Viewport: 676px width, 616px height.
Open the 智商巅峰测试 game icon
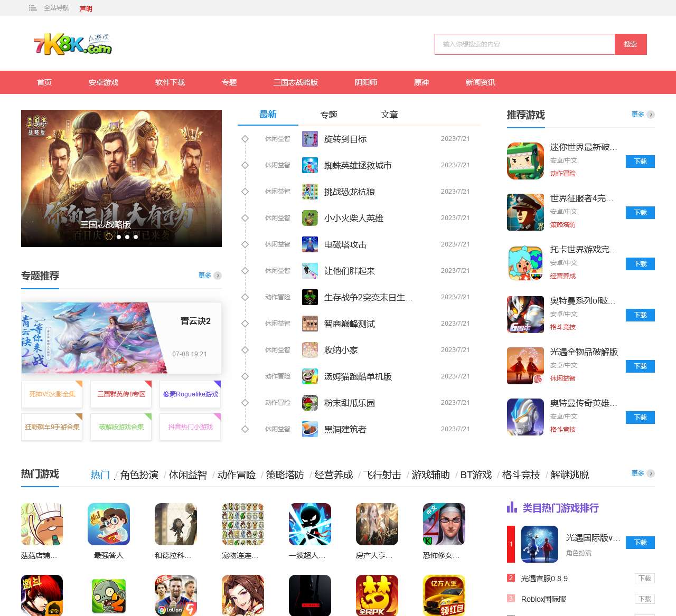(x=310, y=324)
